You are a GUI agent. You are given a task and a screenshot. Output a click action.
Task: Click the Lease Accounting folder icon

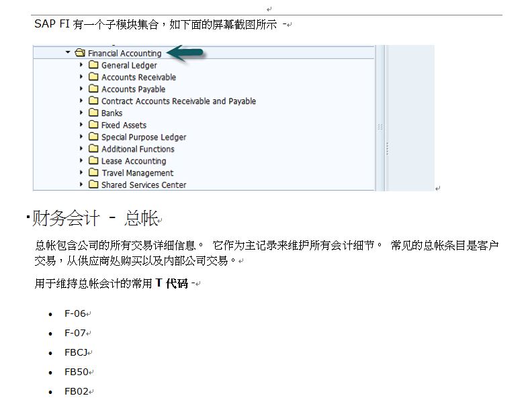point(93,160)
